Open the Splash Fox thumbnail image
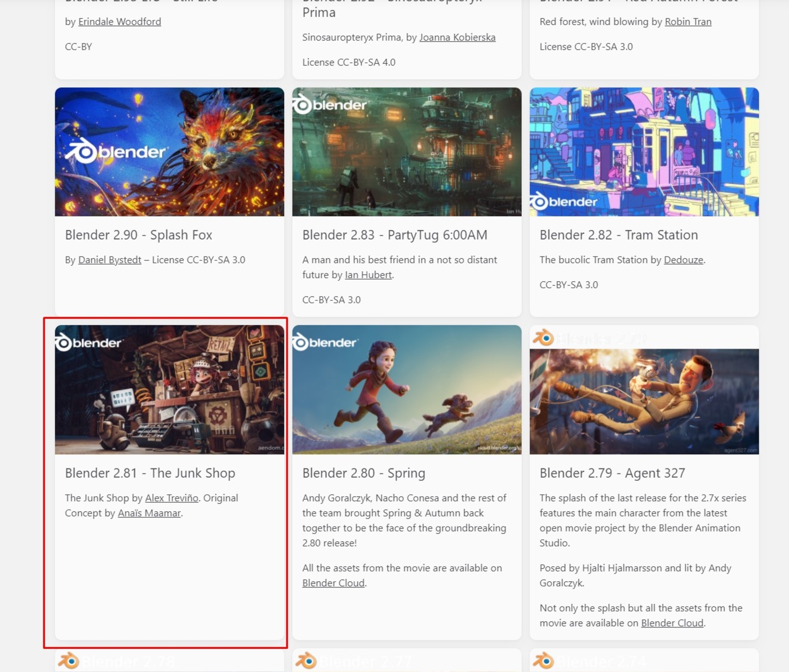 (169, 152)
